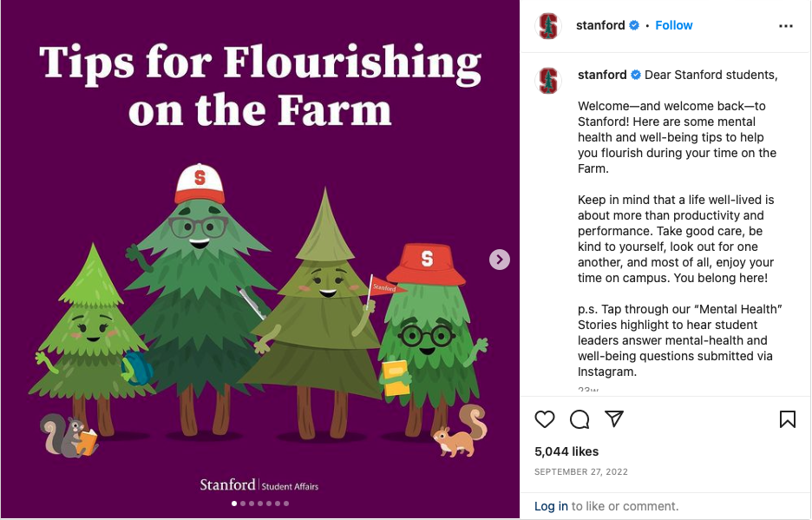Save post with the bookmark icon
This screenshot has width=812, height=520.
point(787,420)
